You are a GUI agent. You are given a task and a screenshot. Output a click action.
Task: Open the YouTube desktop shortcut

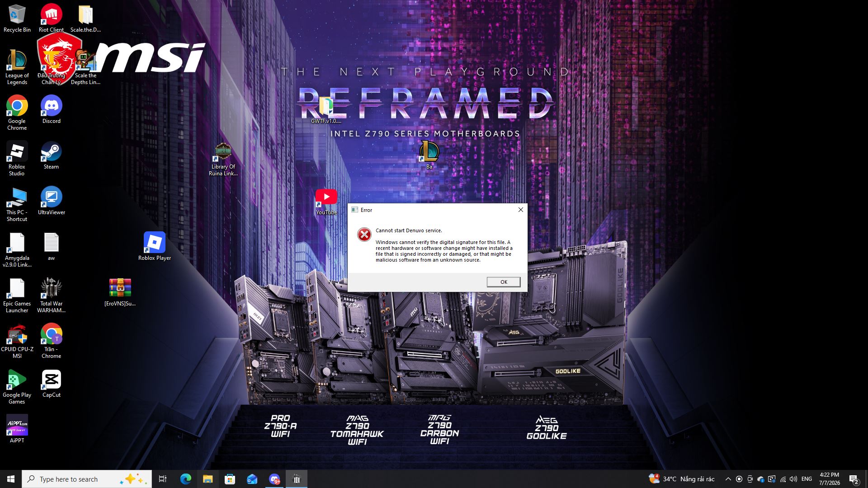point(326,202)
